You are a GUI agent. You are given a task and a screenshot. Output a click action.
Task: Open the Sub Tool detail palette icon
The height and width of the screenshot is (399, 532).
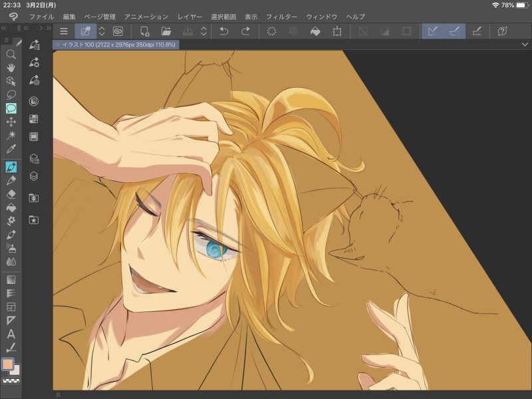34,63
